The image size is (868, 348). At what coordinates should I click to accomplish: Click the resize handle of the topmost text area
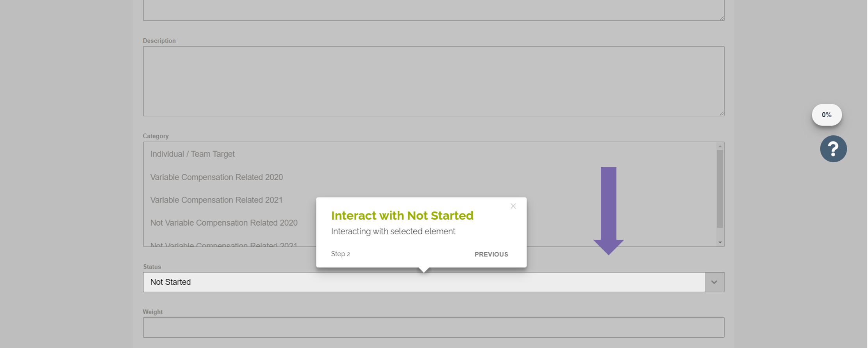(722, 18)
